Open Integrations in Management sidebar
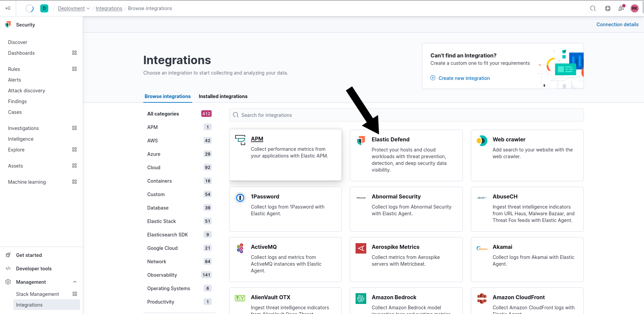Viewport: 644px width, 314px height. click(47, 305)
